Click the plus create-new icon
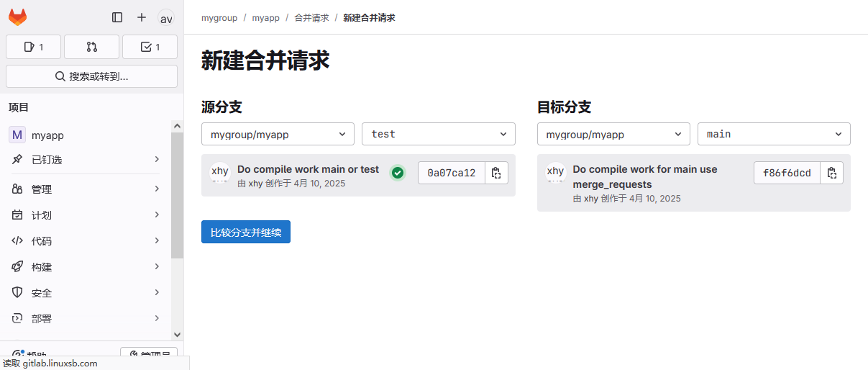This screenshot has height=370, width=868. (x=142, y=17)
